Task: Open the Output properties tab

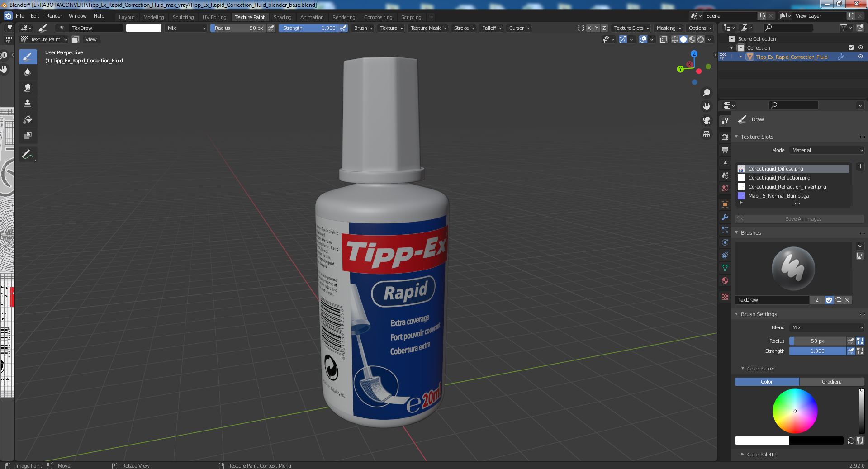Action: pyautogui.click(x=725, y=150)
